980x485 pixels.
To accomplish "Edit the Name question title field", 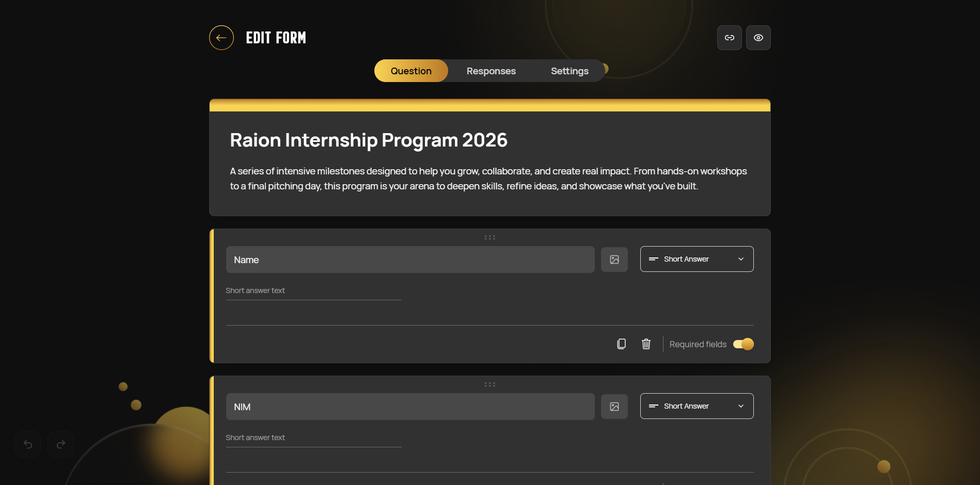I will [x=410, y=260].
